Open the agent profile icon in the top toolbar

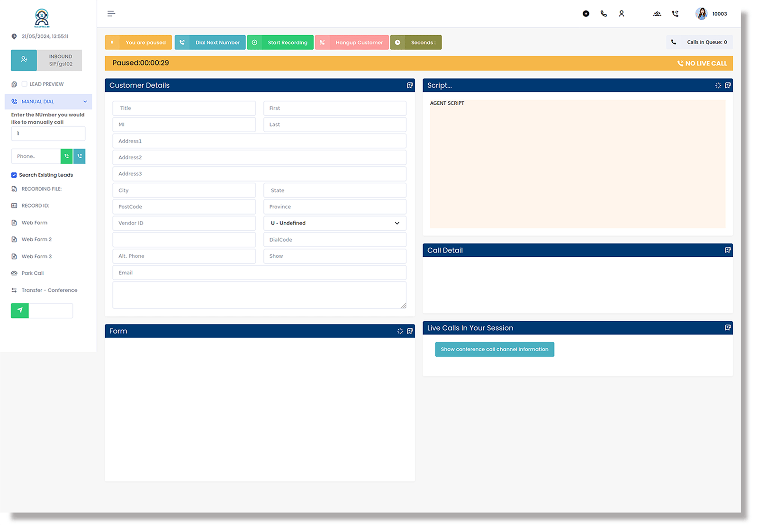tap(622, 14)
